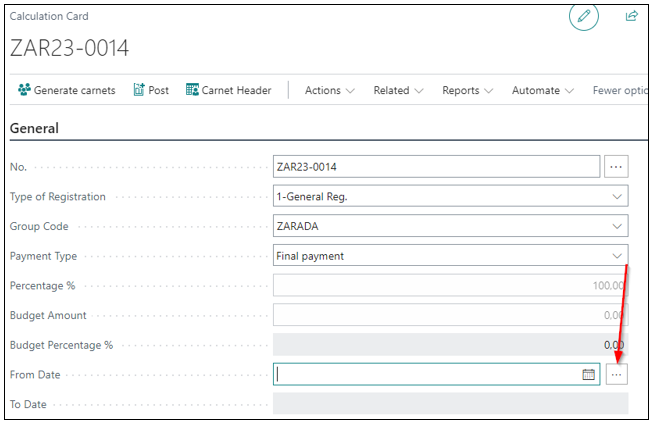Viewport: 655px width, 426px height.
Task: Click the No. field with ZAR23-0014
Action: click(435, 167)
